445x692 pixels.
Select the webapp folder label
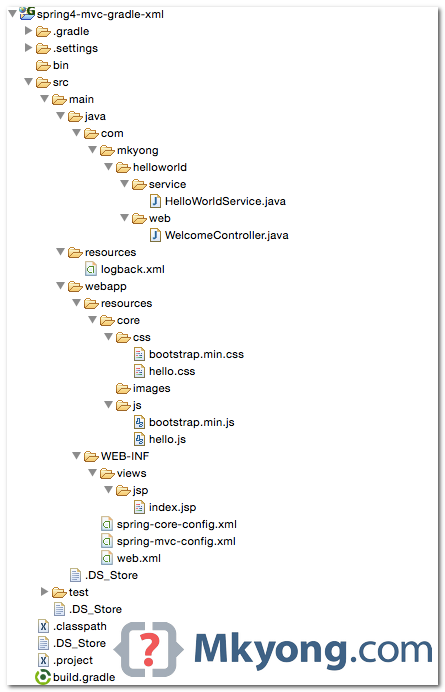[x=106, y=286]
